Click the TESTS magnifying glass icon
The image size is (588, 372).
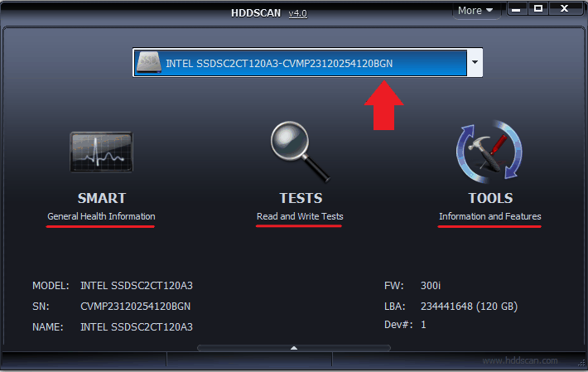300,152
